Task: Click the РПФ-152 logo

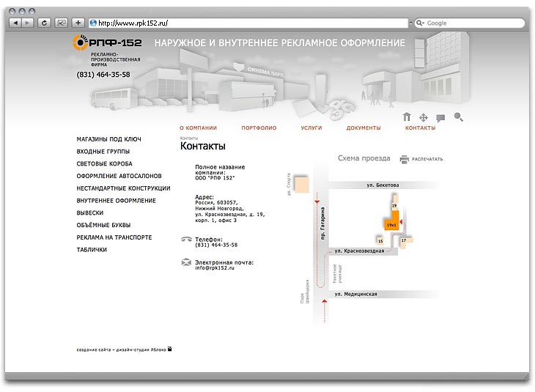Action: coord(107,42)
